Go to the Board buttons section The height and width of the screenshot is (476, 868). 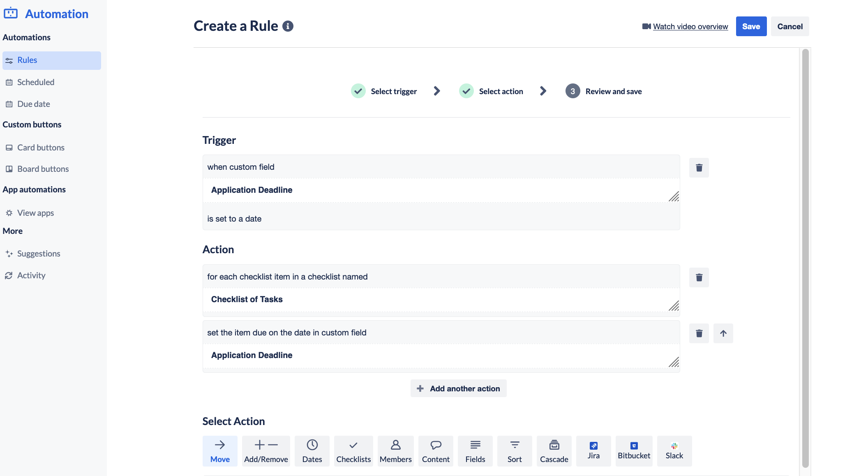click(x=43, y=169)
